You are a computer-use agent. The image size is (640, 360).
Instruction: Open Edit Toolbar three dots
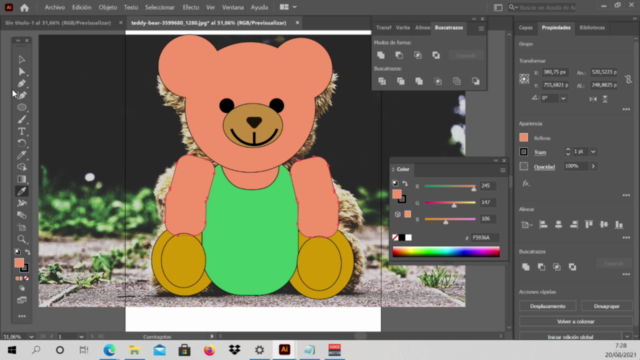pos(22,316)
